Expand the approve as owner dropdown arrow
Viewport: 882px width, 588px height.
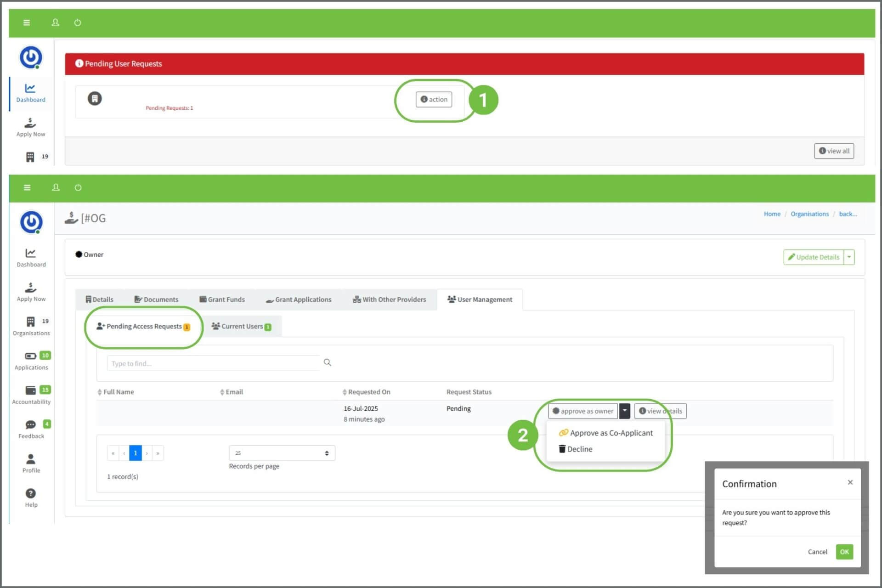click(624, 411)
